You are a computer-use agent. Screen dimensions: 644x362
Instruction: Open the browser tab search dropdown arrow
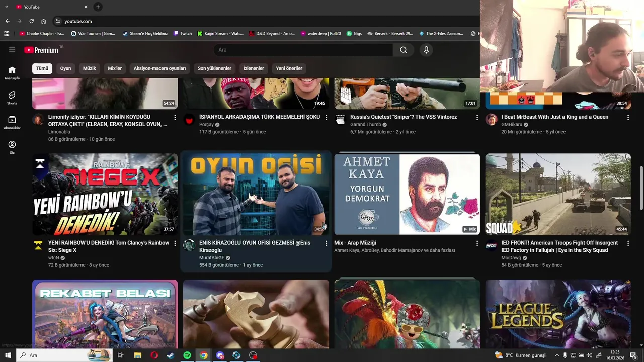point(7,7)
